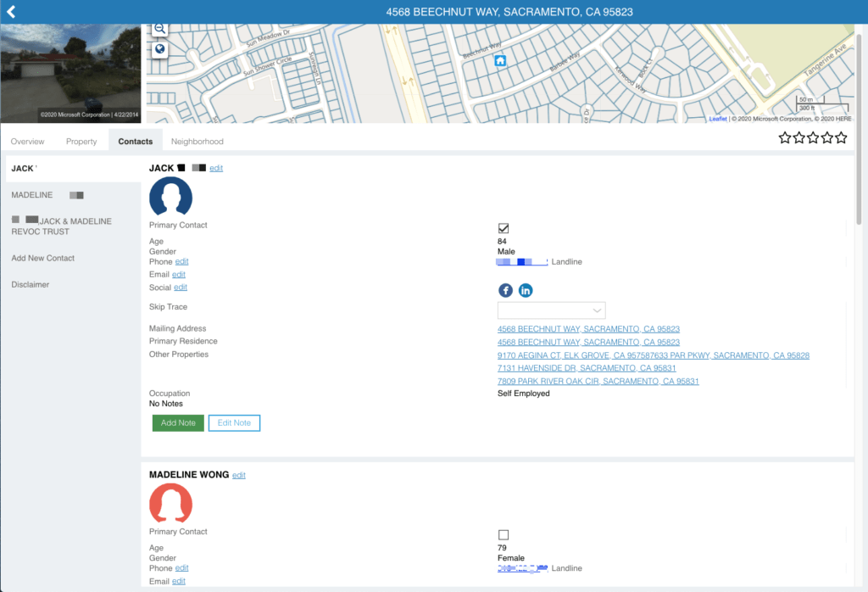
Task: Toggle the checkbox above Jack's age
Action: pos(504,227)
